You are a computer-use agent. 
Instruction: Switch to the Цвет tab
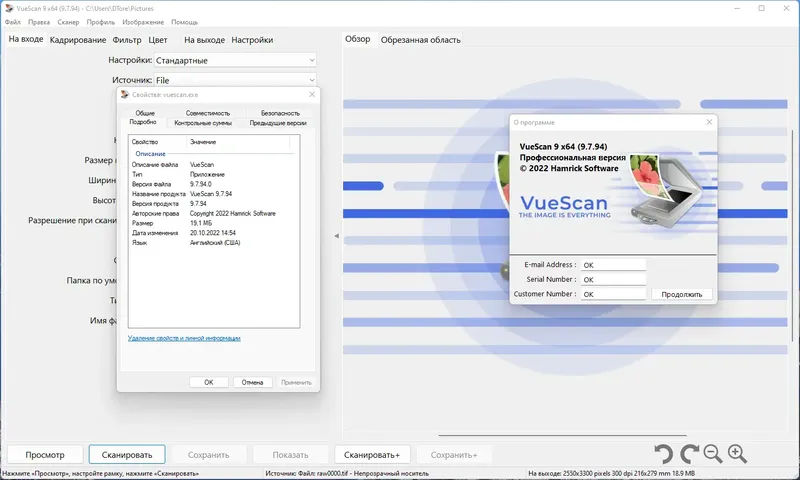coord(158,40)
